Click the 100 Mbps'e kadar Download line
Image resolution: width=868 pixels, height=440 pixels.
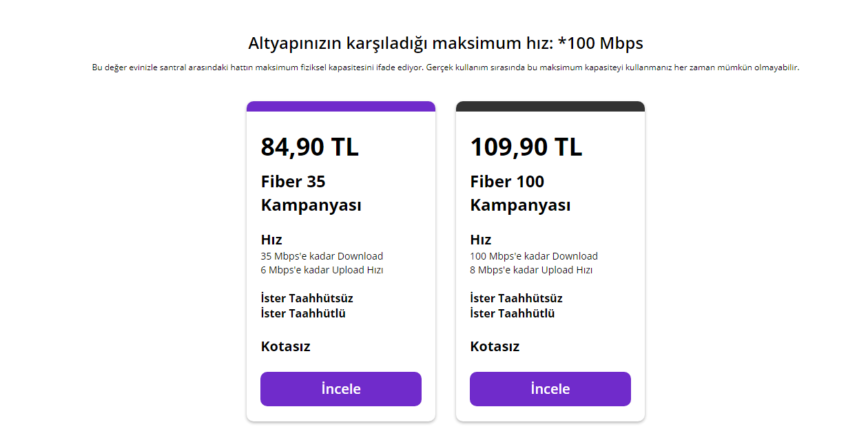[x=534, y=256]
